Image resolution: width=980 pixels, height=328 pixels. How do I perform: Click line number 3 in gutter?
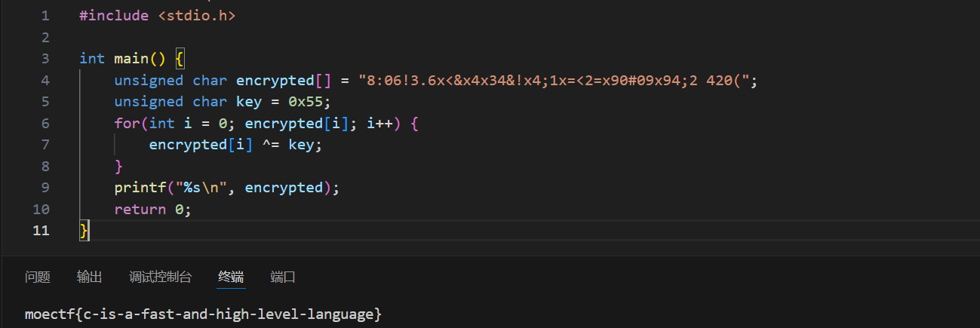pyautogui.click(x=45, y=58)
